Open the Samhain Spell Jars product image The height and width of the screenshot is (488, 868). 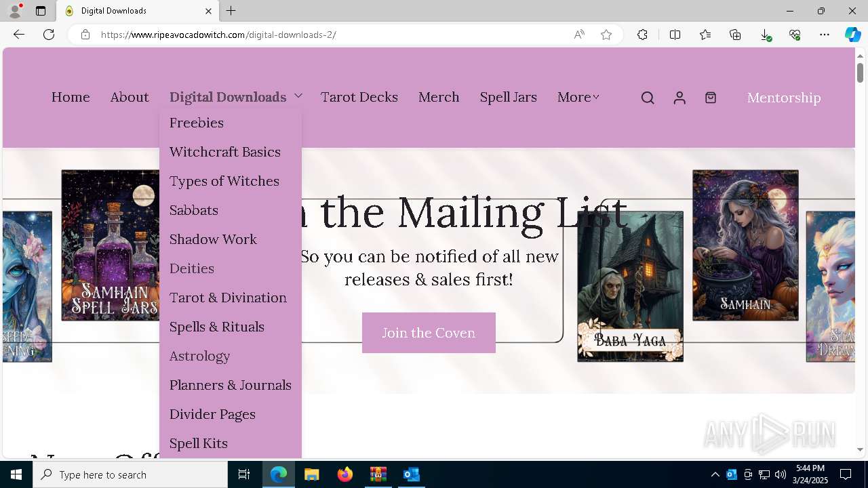click(111, 245)
